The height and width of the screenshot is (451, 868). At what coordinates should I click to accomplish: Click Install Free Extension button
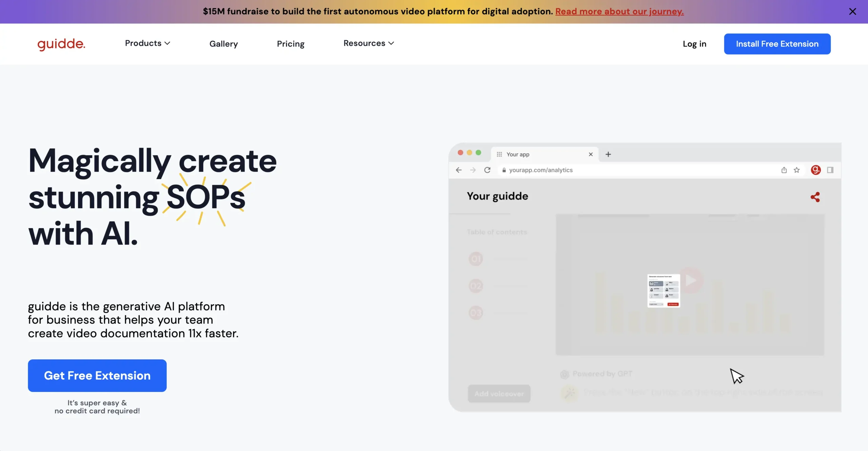pos(777,44)
